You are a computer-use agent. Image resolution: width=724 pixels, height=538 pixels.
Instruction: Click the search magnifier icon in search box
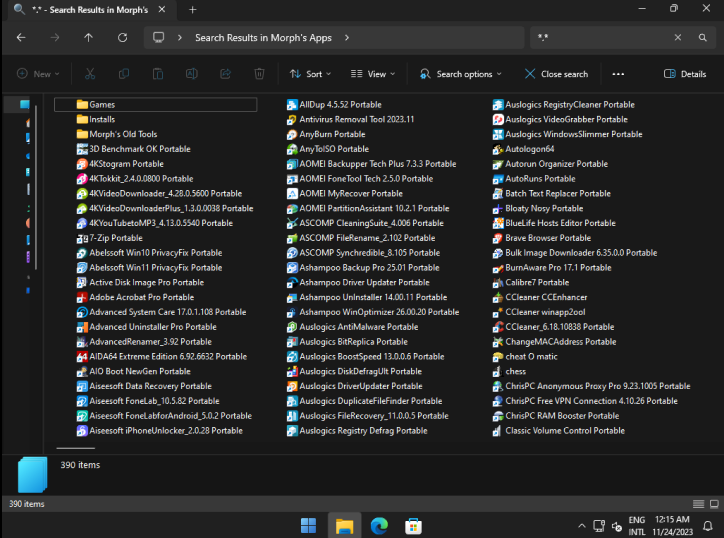pos(702,38)
